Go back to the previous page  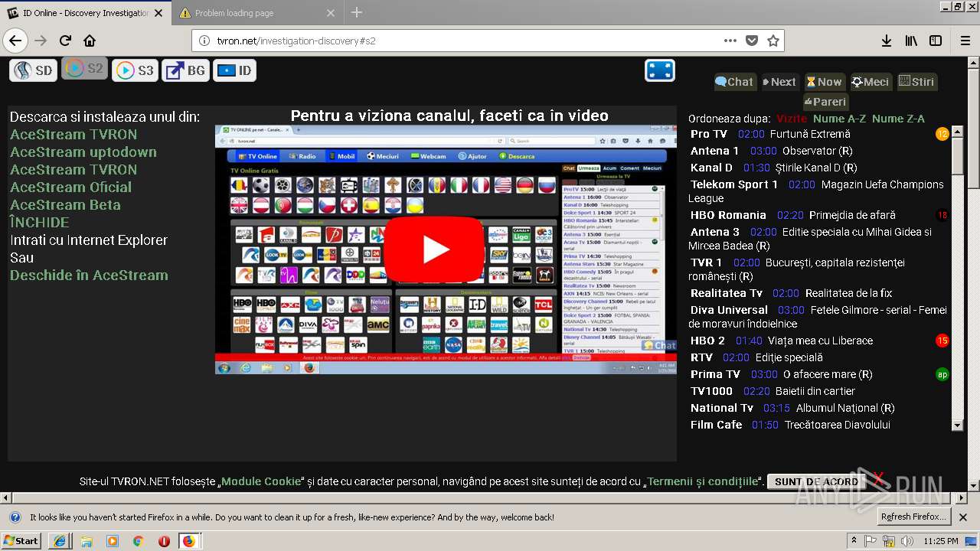15,41
